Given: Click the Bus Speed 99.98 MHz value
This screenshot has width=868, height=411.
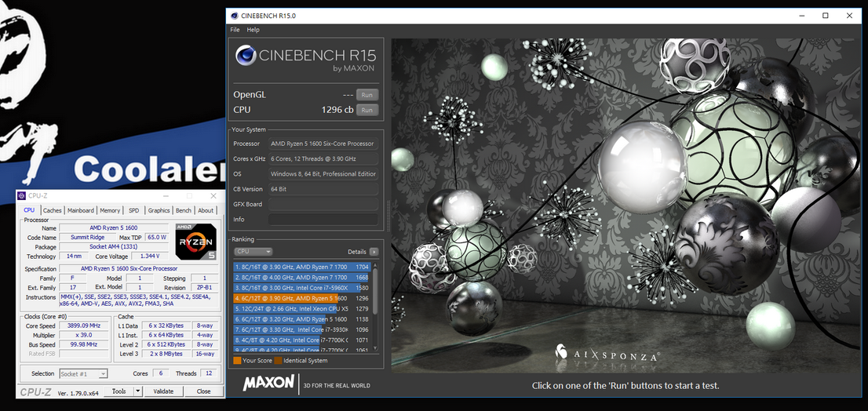Looking at the screenshot, I should (x=84, y=344).
